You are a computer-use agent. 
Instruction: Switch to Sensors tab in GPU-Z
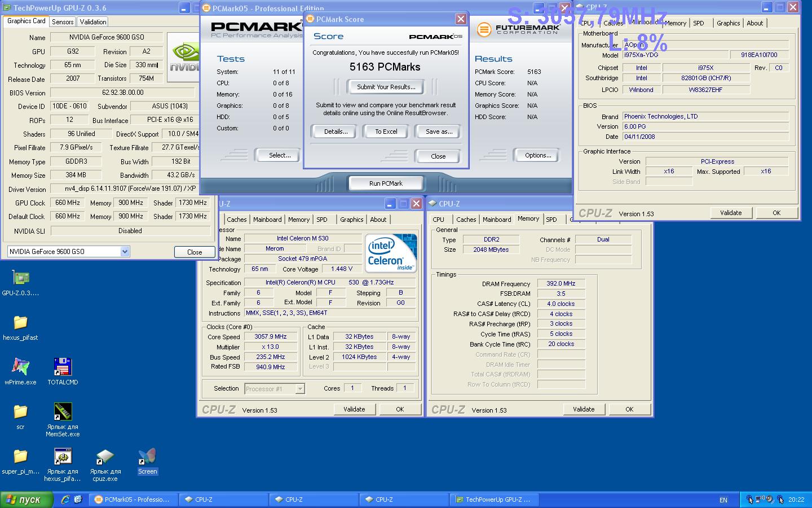tap(63, 21)
